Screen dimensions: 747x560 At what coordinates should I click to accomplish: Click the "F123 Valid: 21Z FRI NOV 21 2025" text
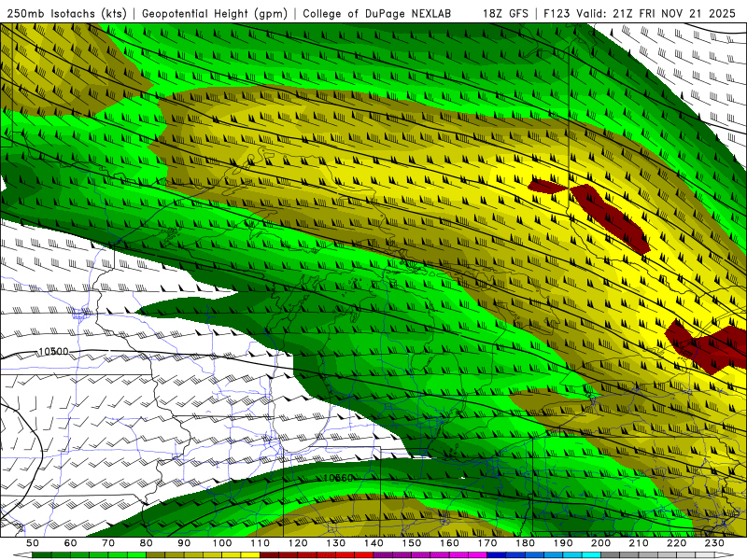click(x=640, y=14)
